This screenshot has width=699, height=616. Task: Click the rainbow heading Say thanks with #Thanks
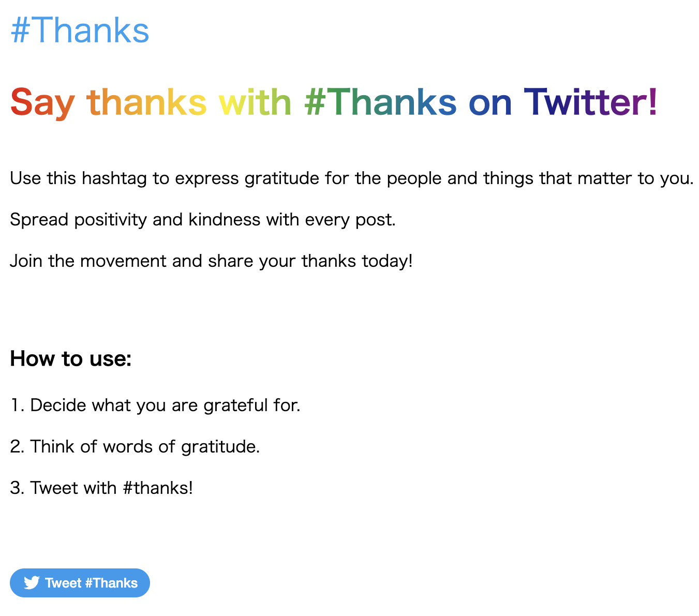click(334, 102)
